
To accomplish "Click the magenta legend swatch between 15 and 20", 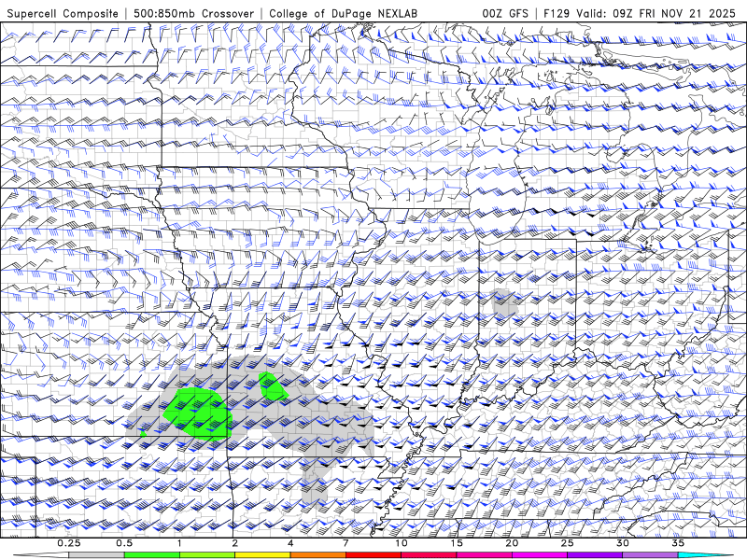I will [484, 555].
